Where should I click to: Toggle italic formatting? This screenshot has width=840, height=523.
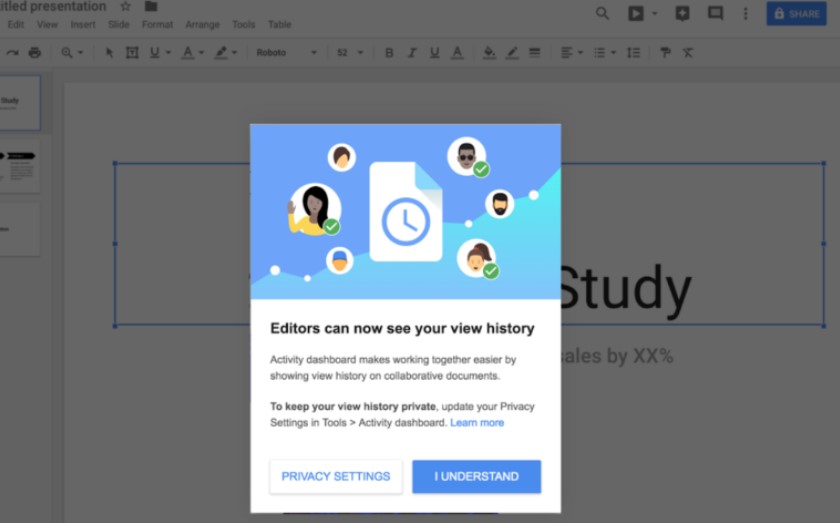pyautogui.click(x=412, y=53)
